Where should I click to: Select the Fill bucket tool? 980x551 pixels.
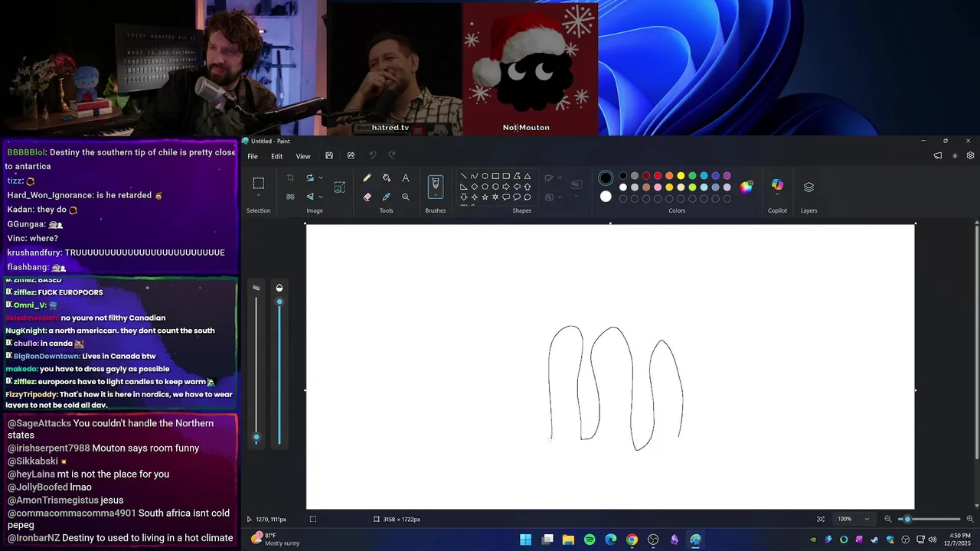(386, 178)
